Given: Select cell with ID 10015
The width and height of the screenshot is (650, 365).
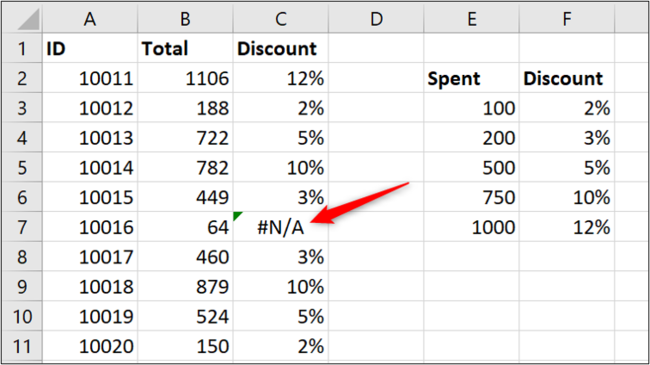Looking at the screenshot, I should [90, 197].
